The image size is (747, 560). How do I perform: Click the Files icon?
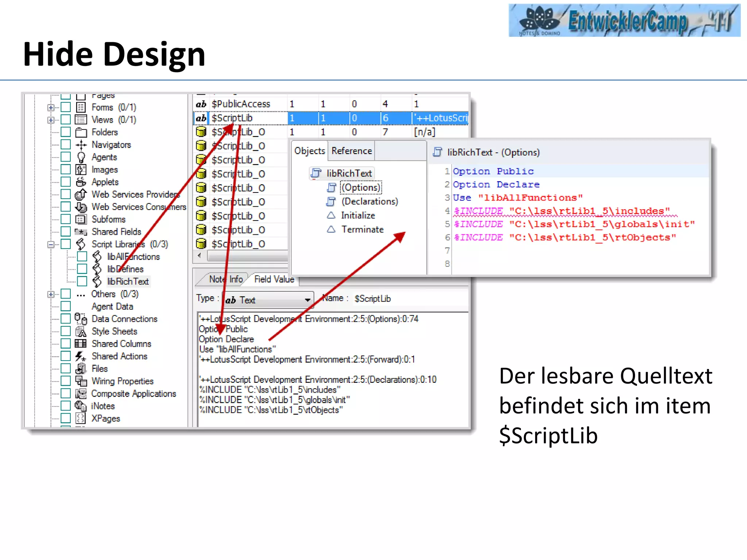click(x=81, y=369)
